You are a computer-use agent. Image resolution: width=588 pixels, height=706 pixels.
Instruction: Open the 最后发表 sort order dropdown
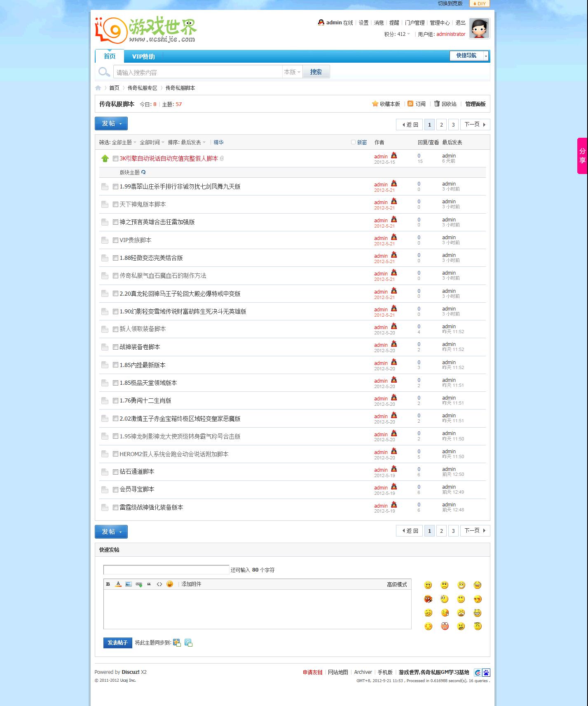tap(193, 142)
